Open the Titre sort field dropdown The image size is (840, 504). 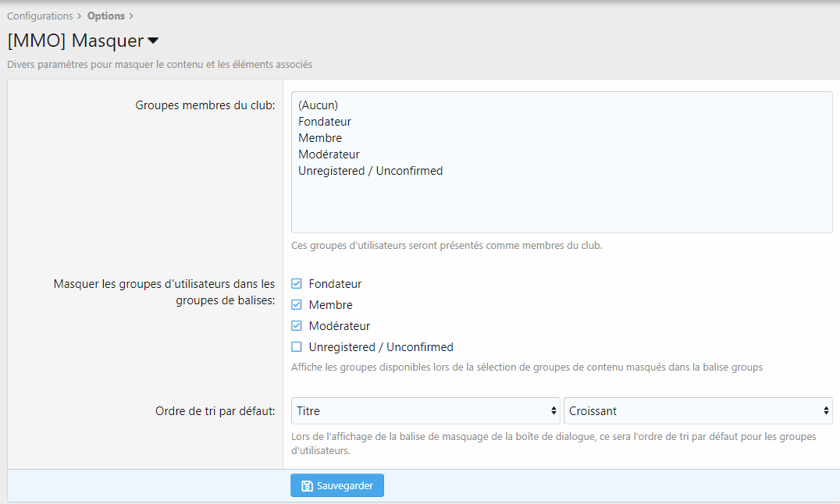click(425, 411)
